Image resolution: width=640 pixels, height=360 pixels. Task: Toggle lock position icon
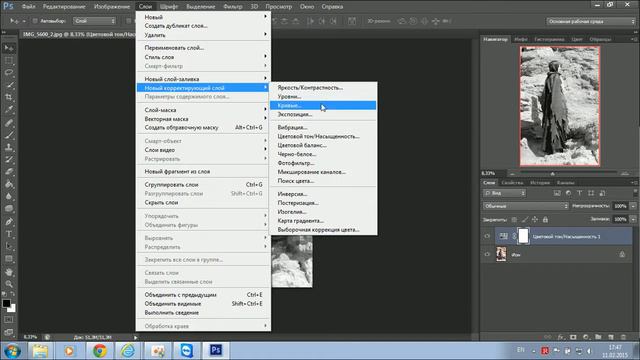pos(535,220)
